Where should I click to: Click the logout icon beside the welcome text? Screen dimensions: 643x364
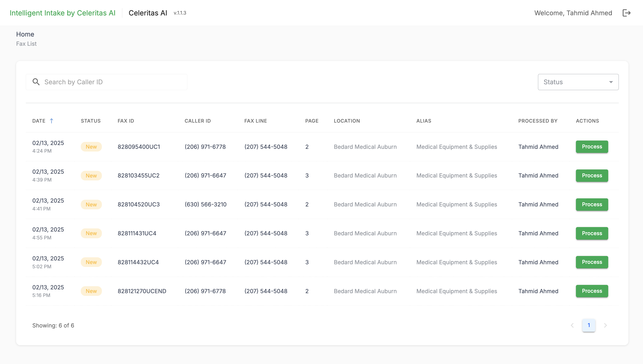[x=626, y=13]
